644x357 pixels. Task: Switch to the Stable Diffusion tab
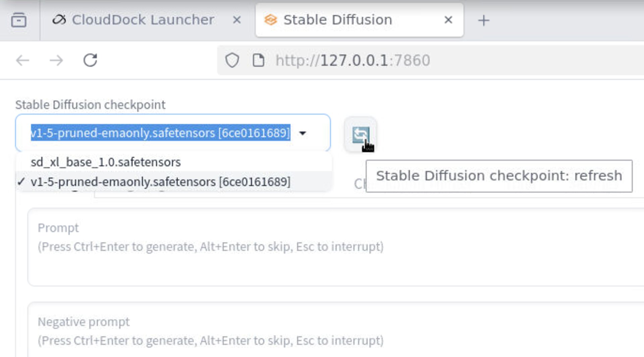coord(337,20)
